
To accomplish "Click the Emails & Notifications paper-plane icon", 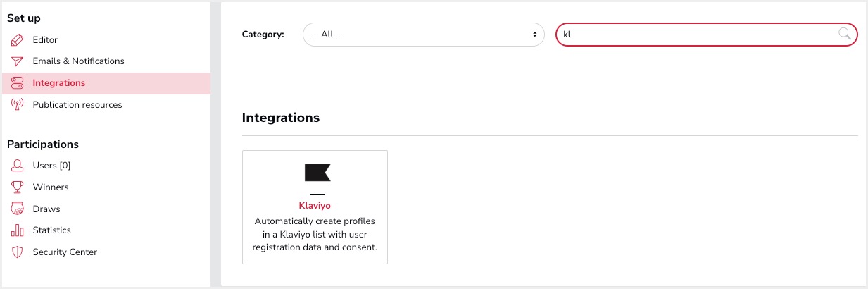I will pyautogui.click(x=18, y=61).
